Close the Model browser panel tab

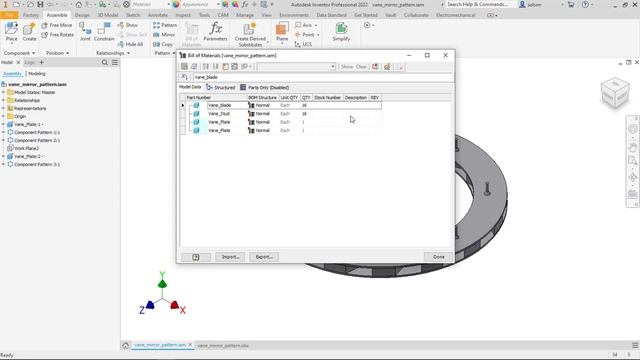coord(18,62)
